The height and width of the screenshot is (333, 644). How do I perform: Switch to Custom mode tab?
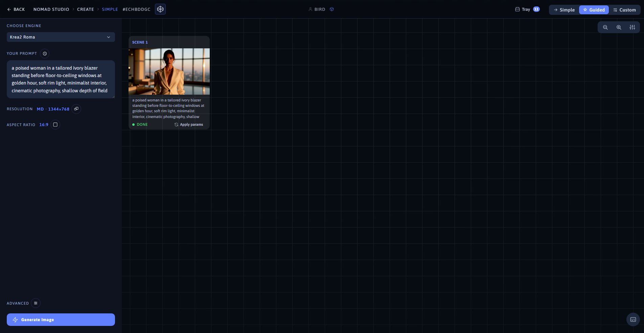click(x=624, y=10)
